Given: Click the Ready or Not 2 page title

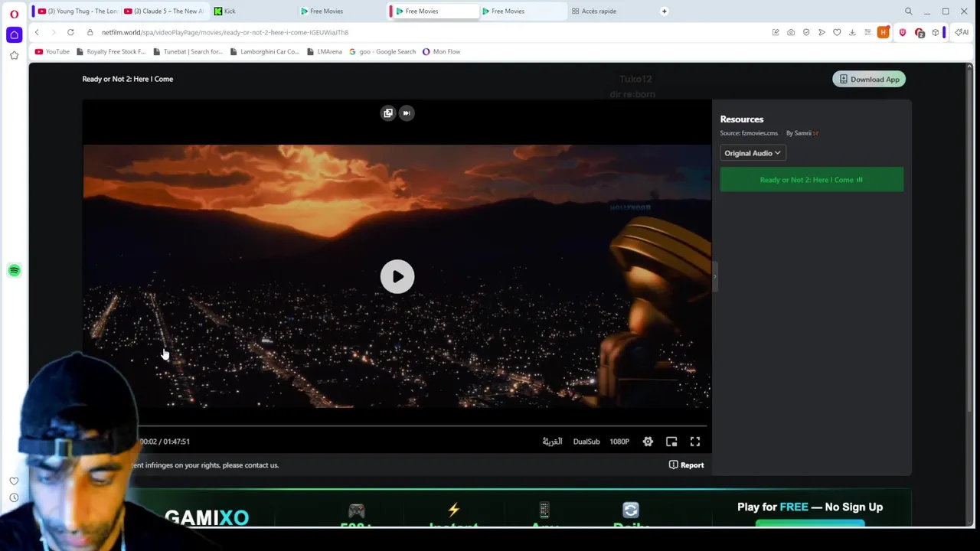Looking at the screenshot, I should 128,79.
